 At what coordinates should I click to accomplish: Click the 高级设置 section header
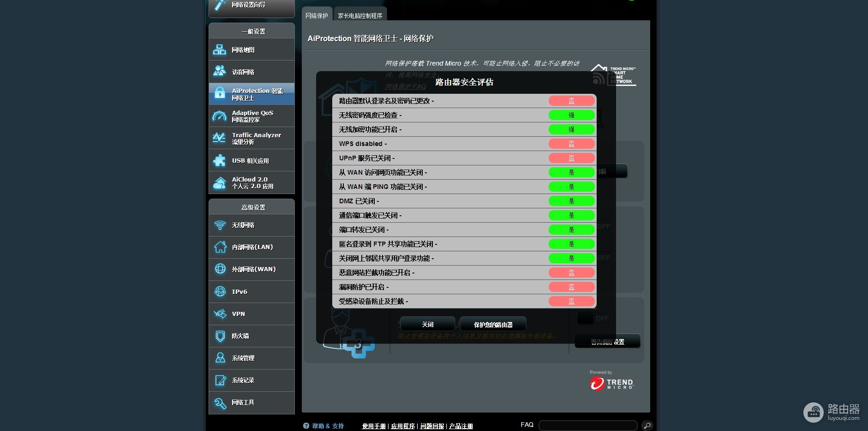[x=253, y=207]
